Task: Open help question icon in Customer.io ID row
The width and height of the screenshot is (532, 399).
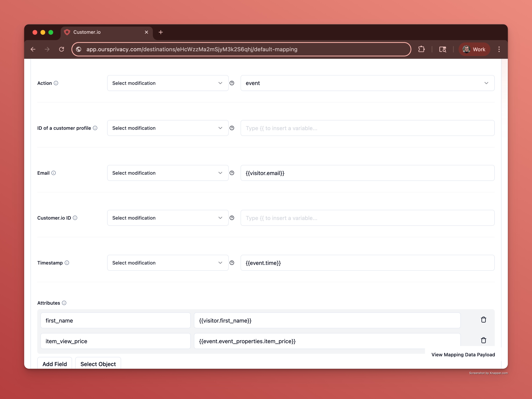Action: (x=232, y=218)
